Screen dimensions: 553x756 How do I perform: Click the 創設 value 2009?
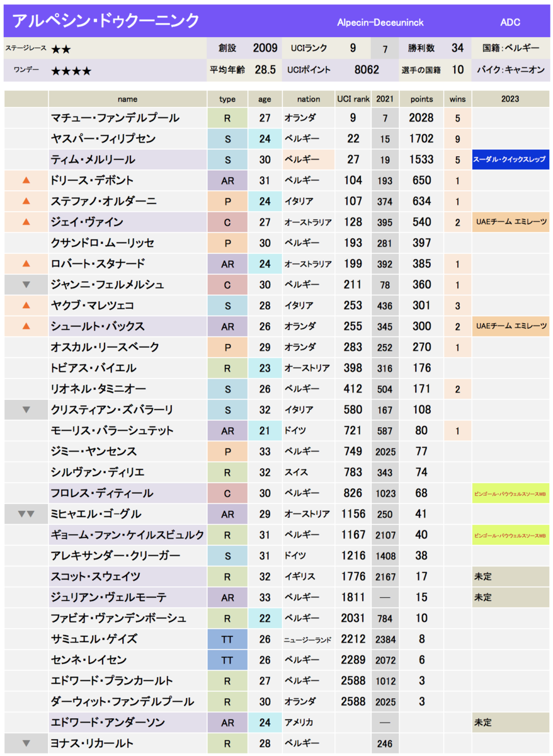(x=265, y=48)
